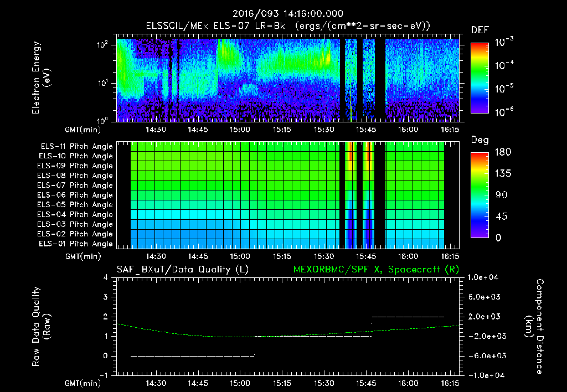Select the ELS-08 Pitch Angle label
Viewport: 567px width, 392px height.
click(75, 176)
